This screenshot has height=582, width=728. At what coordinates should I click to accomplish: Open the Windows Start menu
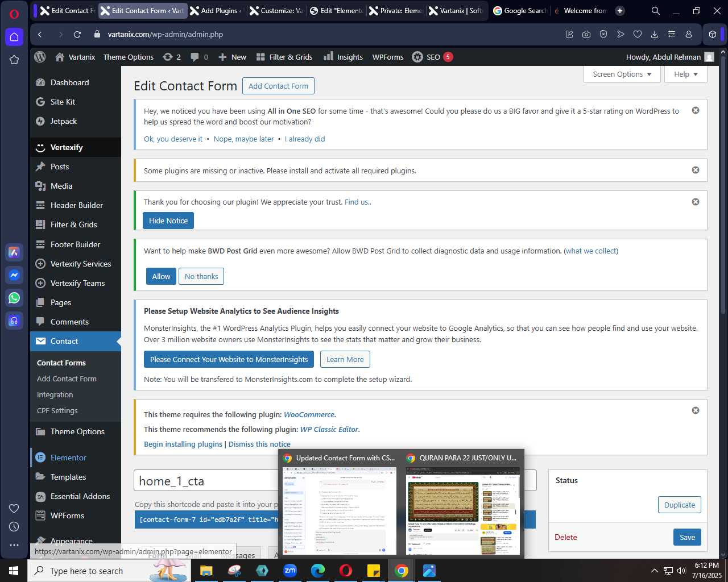point(14,571)
